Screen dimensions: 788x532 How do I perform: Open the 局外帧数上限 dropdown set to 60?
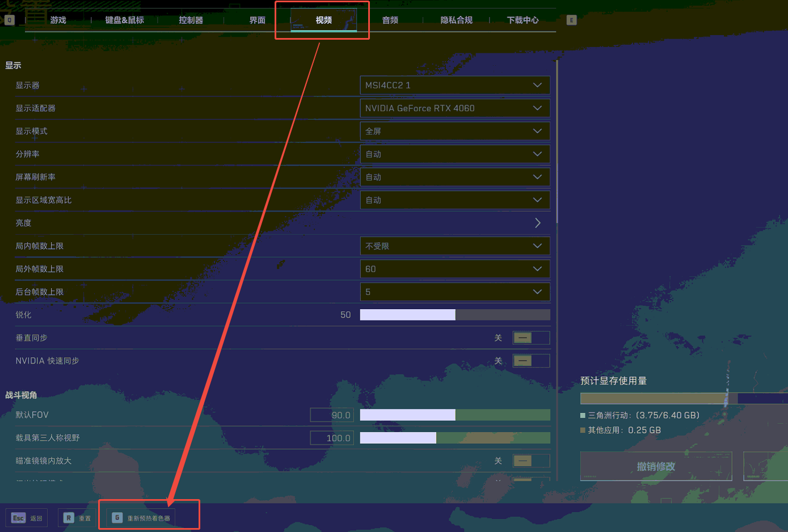(x=454, y=269)
